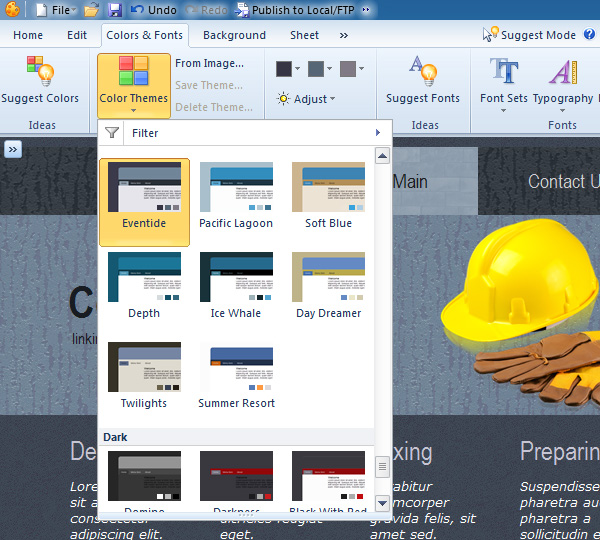Click the Undo arrow button

pyautogui.click(x=153, y=10)
